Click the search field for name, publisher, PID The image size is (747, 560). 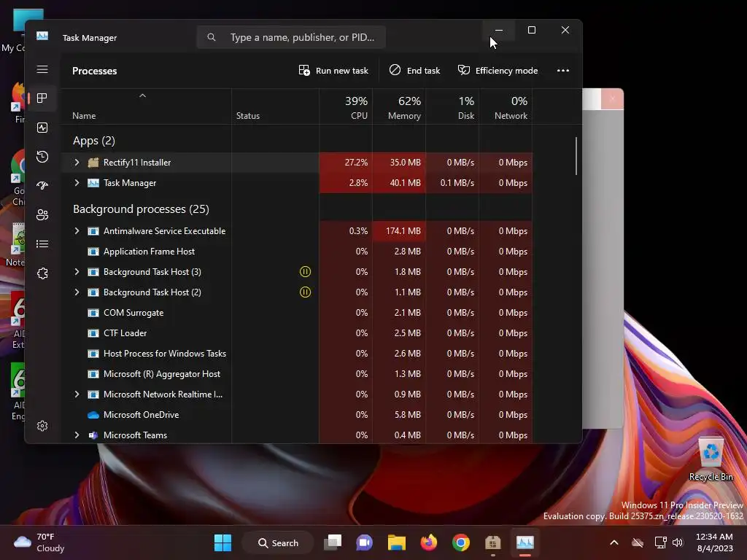[x=291, y=37]
